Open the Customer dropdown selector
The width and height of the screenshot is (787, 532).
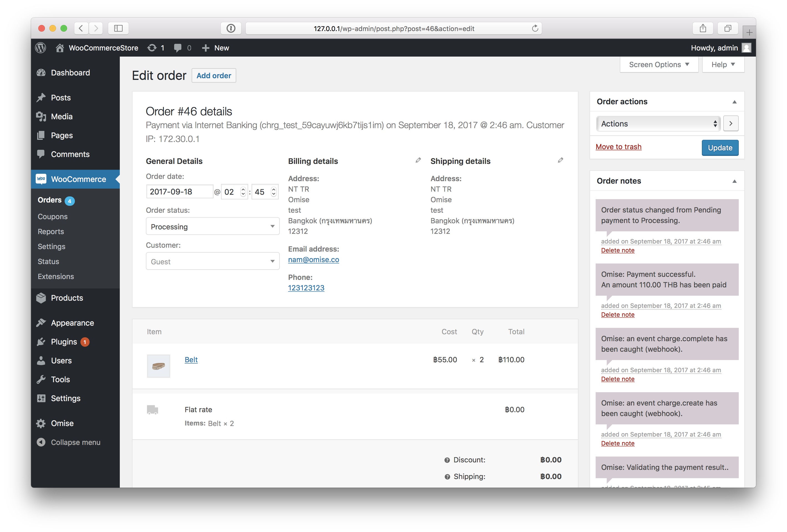pos(211,261)
